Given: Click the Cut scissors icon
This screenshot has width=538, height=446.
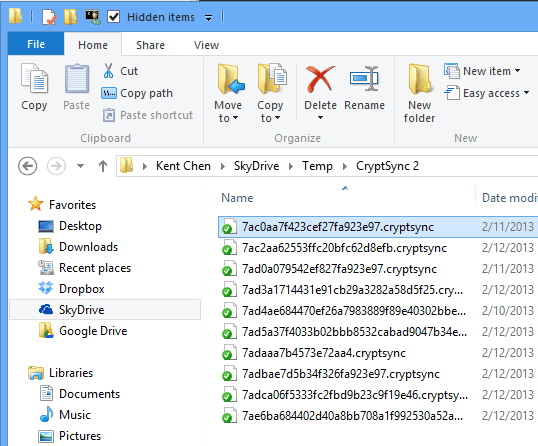Looking at the screenshot, I should [x=108, y=71].
